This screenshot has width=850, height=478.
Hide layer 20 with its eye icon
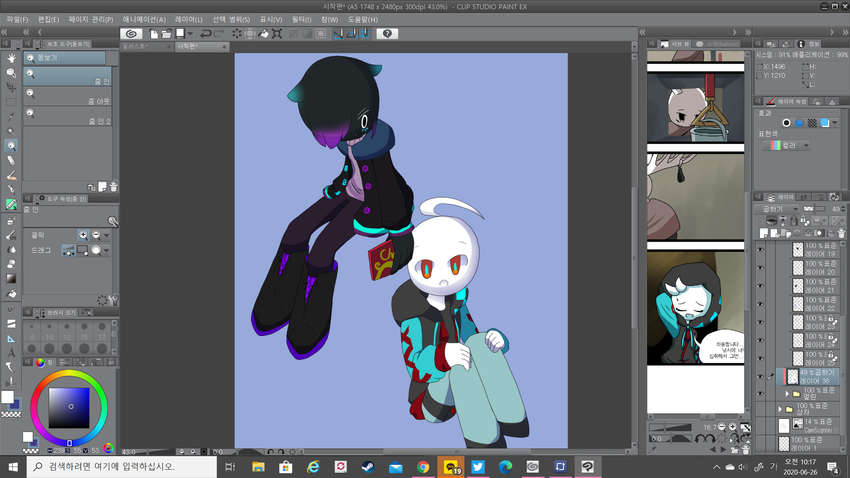click(x=760, y=268)
